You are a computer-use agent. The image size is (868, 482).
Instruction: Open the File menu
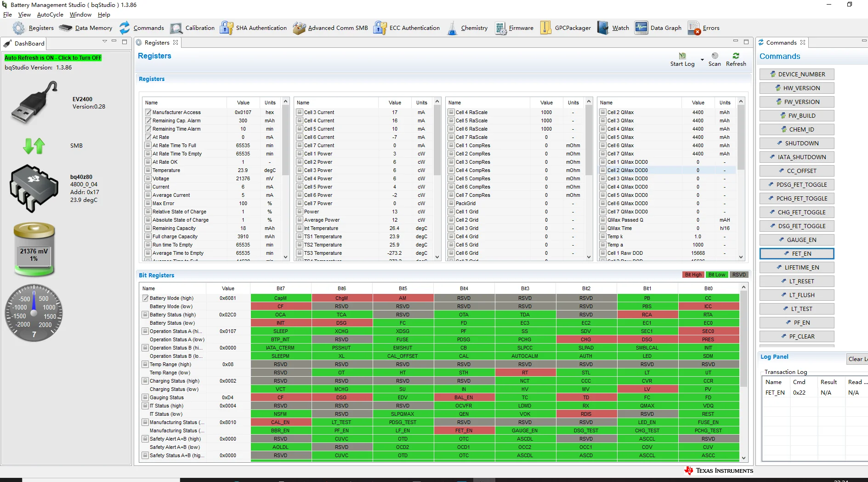click(x=7, y=15)
